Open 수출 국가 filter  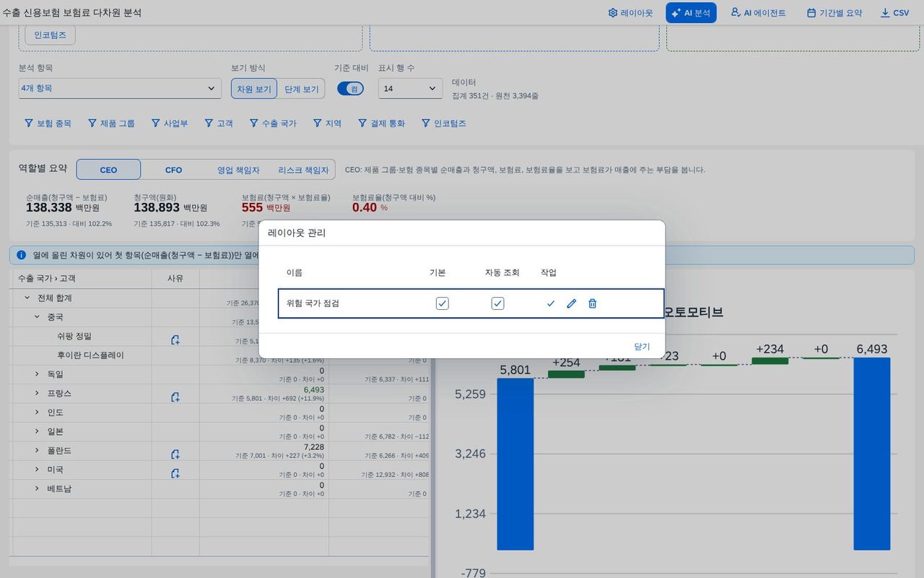pyautogui.click(x=273, y=124)
